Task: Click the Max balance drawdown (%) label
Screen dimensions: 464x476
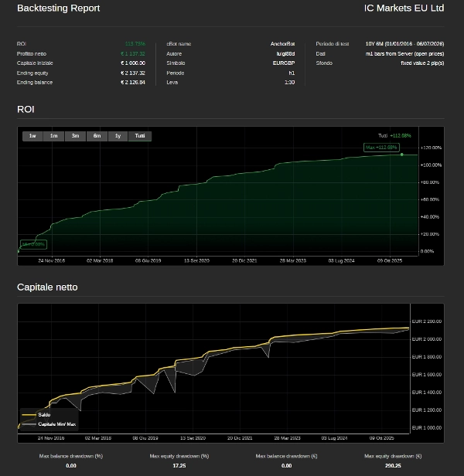Action: [x=71, y=456]
